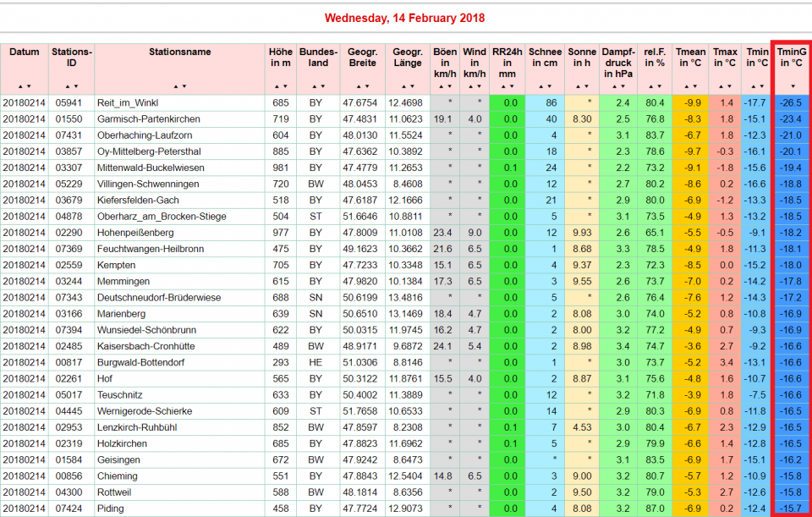This screenshot has height=517, width=812.
Task: Click the up arrow under Bundesland header
Action: 313,87
